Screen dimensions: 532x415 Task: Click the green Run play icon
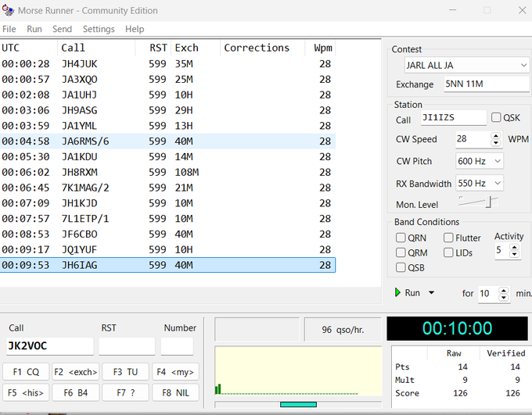[x=397, y=292]
